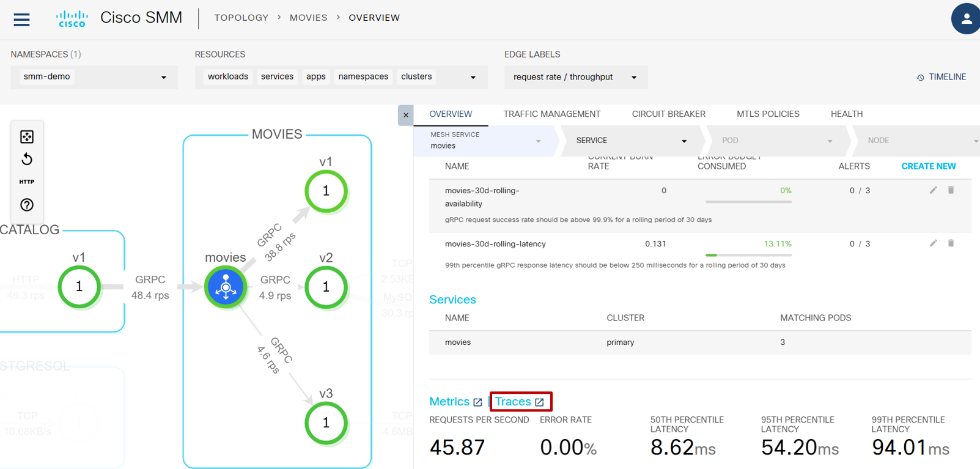The height and width of the screenshot is (469, 980).
Task: Select the movies v2 workload node
Action: (x=326, y=287)
